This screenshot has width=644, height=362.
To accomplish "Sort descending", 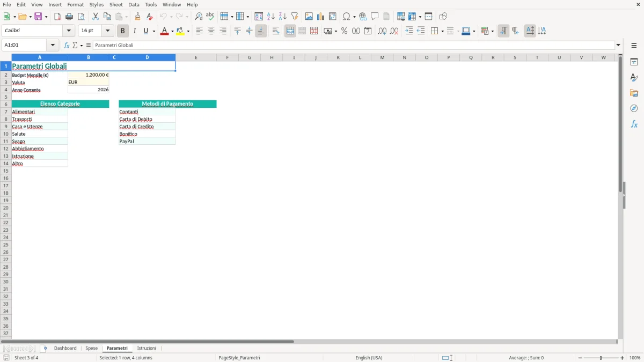I will click(283, 17).
